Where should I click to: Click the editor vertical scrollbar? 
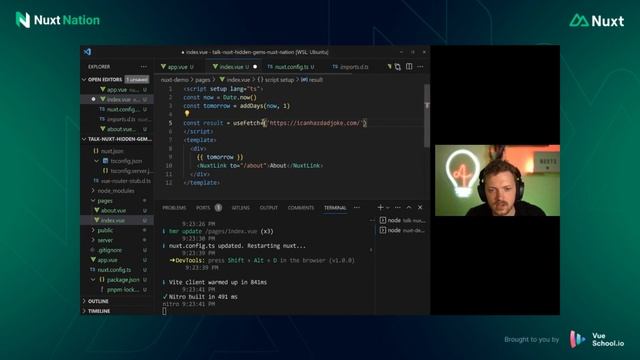[427, 116]
